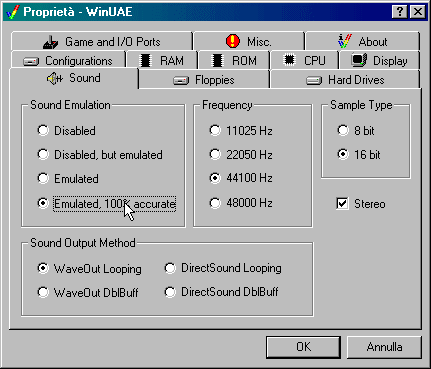Confirm settings with the OK button
431x369 pixels.
[303, 347]
